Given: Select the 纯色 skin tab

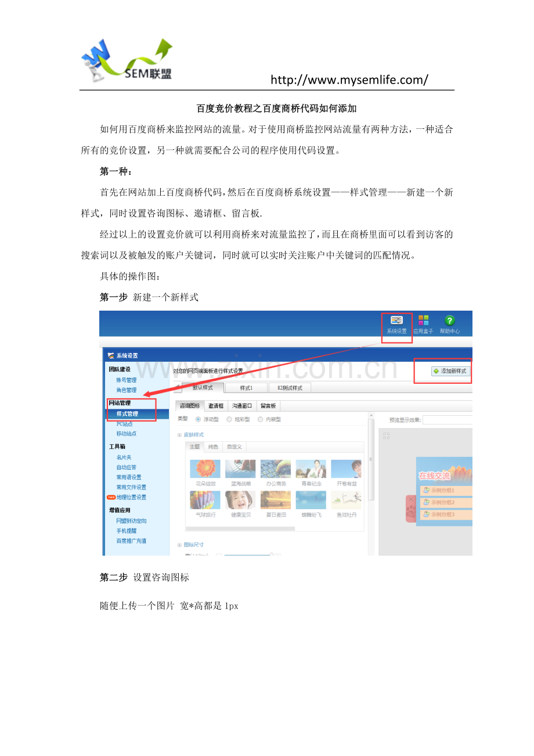Looking at the screenshot, I should pos(213,447).
